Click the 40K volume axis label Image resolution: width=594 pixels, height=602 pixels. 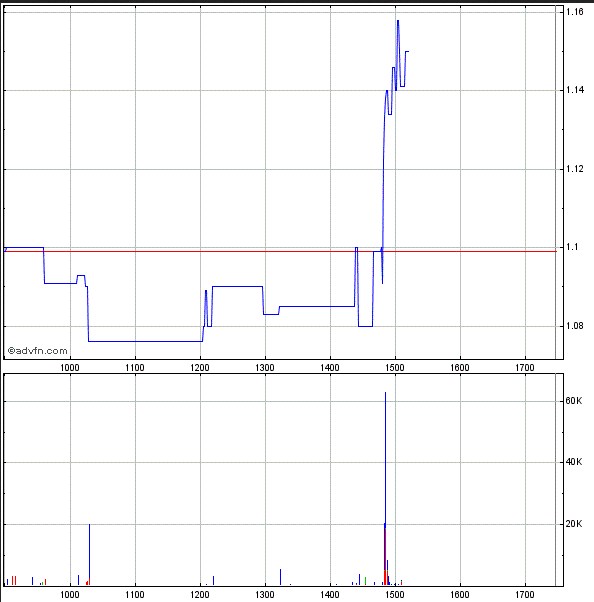click(x=574, y=462)
